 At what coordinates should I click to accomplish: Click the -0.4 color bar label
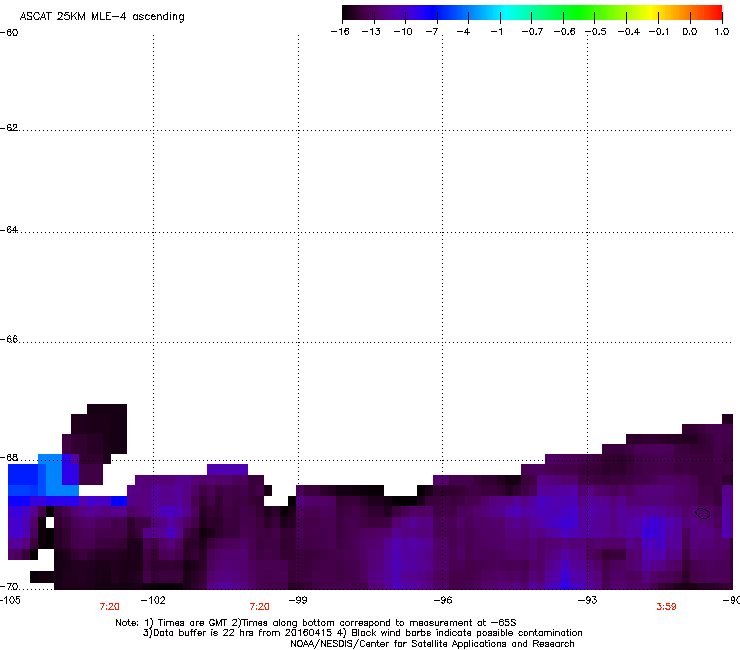[629, 32]
